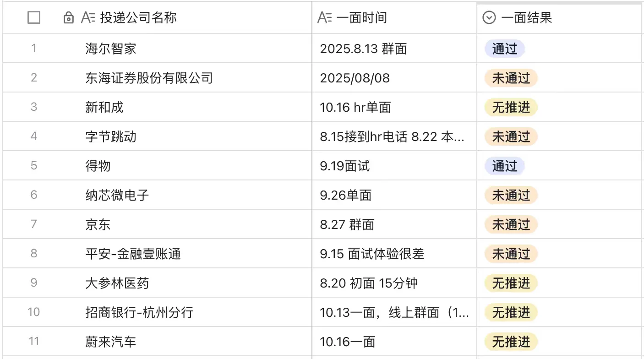Click the 京东 company cell
The width and height of the screenshot is (644, 359).
pos(98,224)
